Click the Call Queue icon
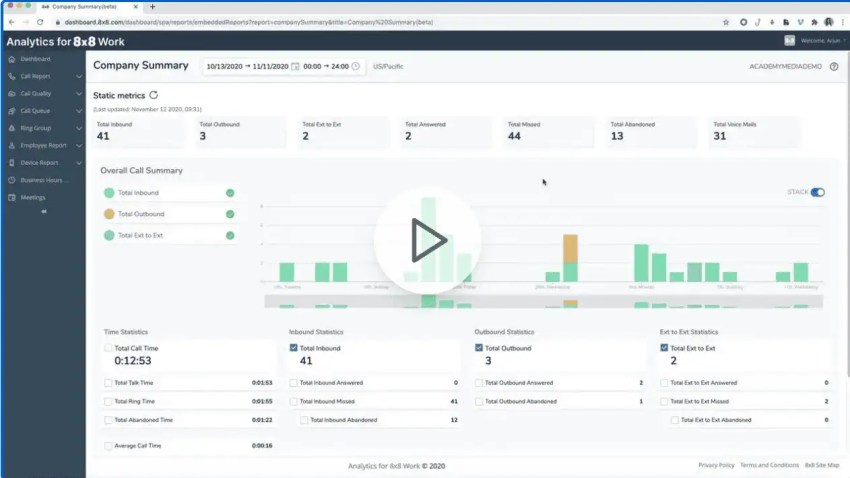The height and width of the screenshot is (478, 850). (x=12, y=111)
